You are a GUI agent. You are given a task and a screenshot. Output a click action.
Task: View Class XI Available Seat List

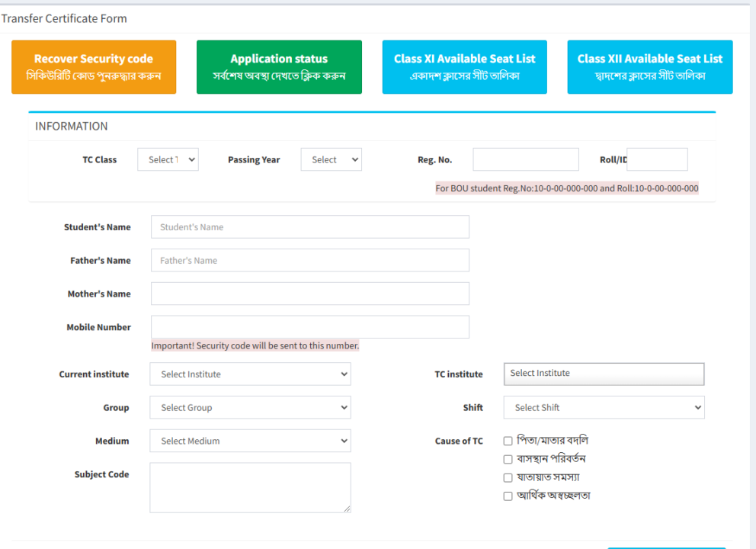tap(464, 67)
